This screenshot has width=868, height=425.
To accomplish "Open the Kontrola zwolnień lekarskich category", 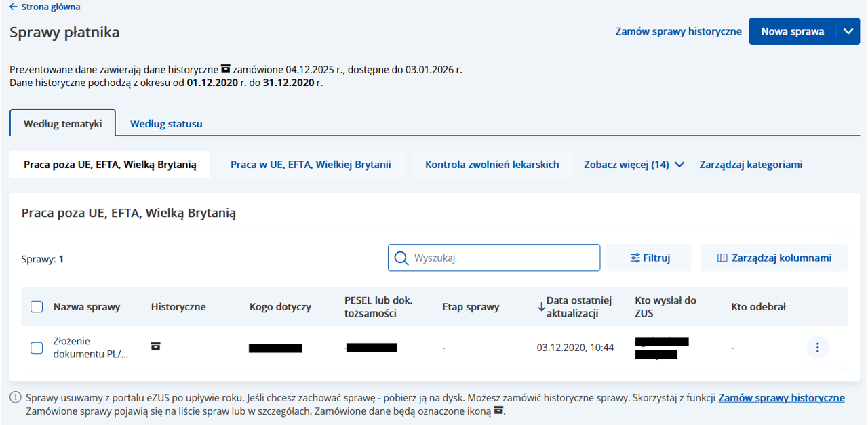I will coord(492,164).
